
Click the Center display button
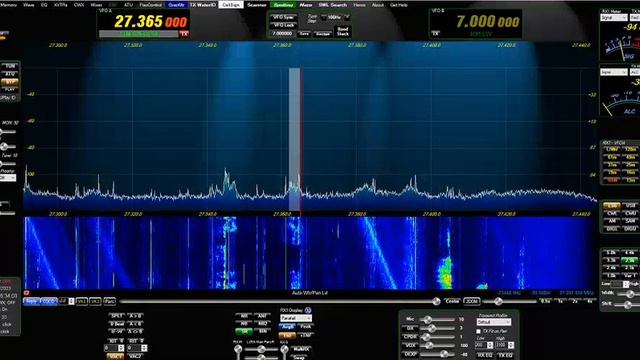(452, 301)
